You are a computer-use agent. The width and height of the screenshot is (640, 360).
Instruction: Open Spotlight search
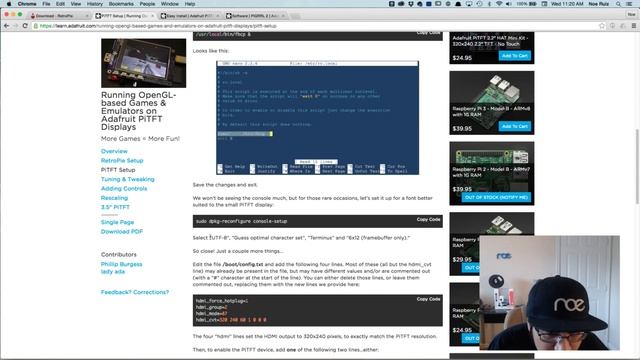click(618, 4)
